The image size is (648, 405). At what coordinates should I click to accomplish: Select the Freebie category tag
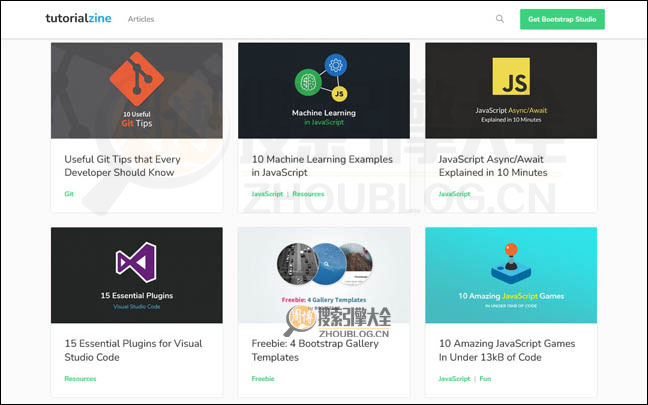click(x=262, y=379)
